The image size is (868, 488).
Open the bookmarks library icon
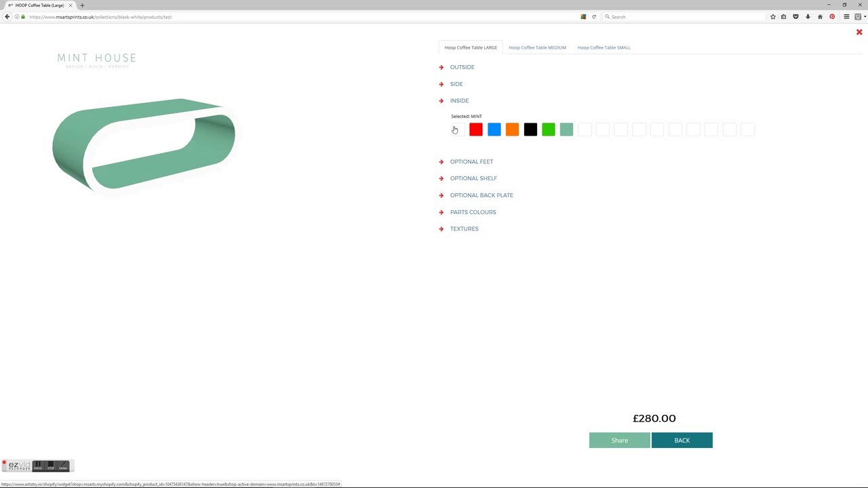coord(784,16)
